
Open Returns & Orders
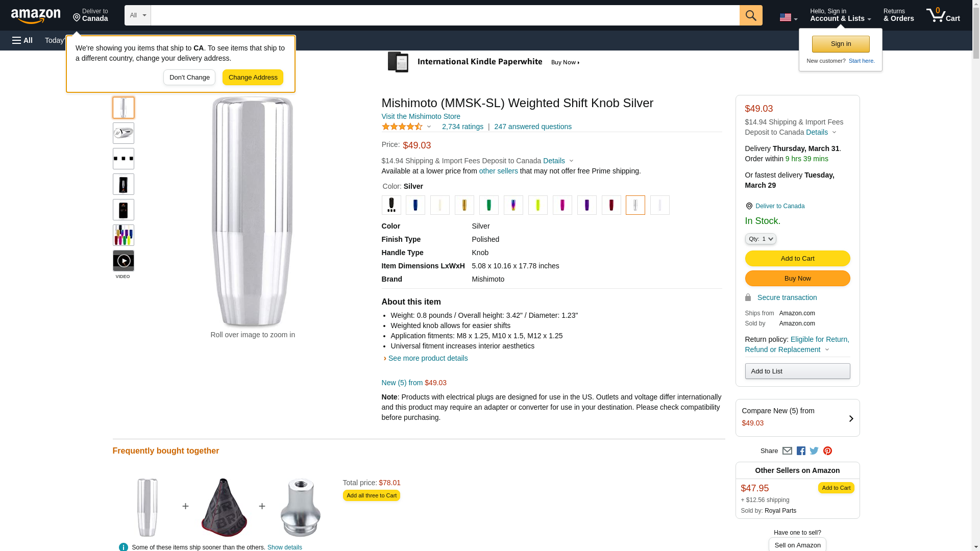(898, 15)
